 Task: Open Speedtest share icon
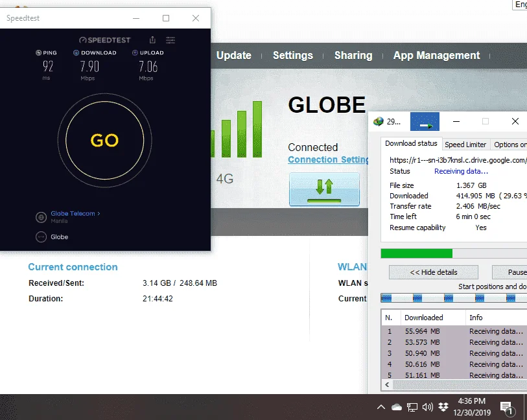tap(152, 40)
